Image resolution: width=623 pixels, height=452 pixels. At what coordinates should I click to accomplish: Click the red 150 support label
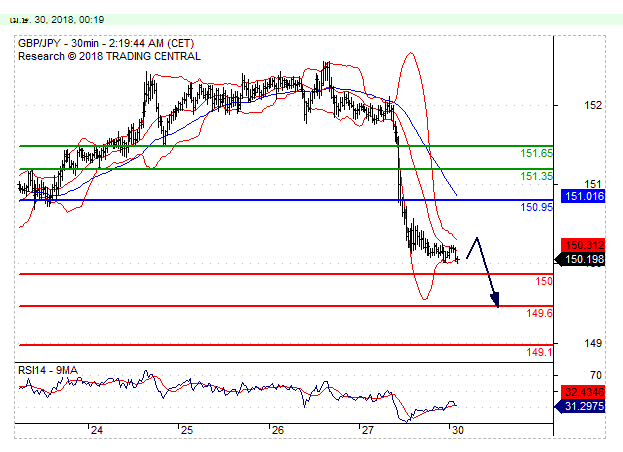[x=544, y=281]
